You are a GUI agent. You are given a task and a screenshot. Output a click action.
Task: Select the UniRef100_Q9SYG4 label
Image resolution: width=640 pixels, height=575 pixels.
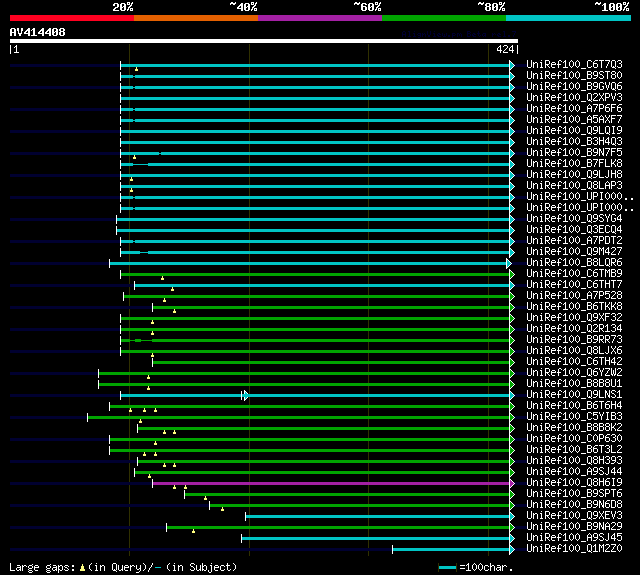tap(574, 219)
